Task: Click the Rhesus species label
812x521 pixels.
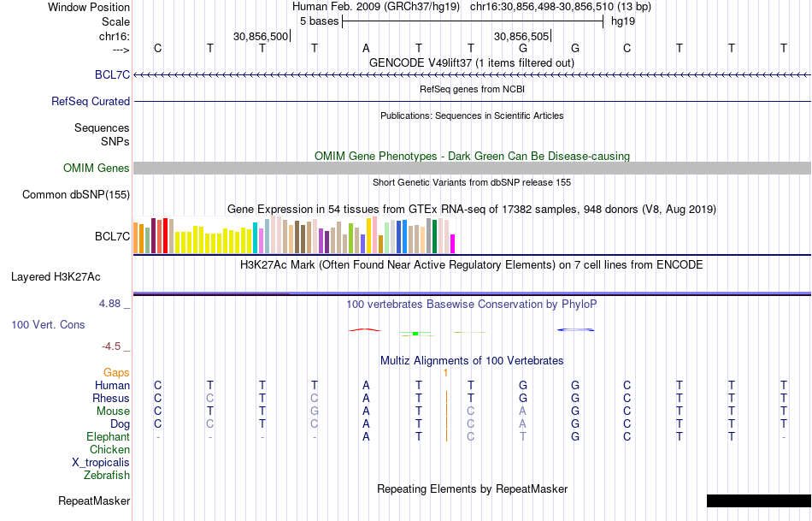Action: (111, 398)
